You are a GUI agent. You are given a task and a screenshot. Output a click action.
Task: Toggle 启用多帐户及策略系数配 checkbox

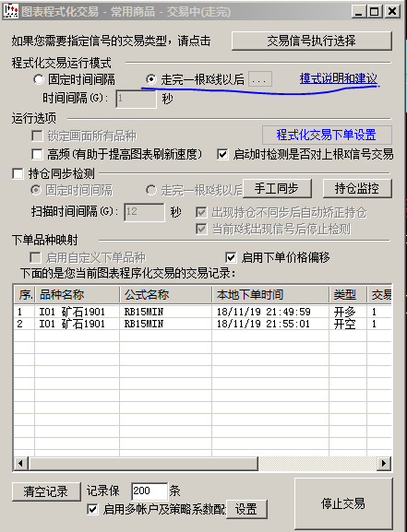pos(92,509)
